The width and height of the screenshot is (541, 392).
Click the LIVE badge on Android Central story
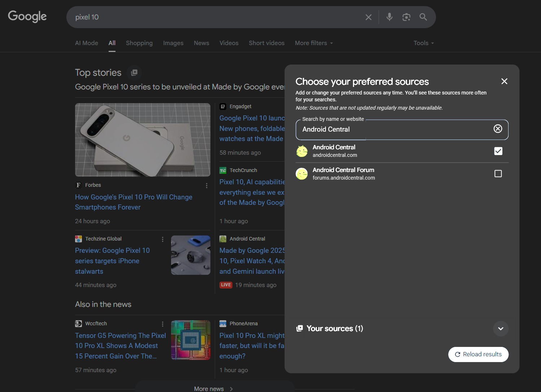[x=226, y=285]
